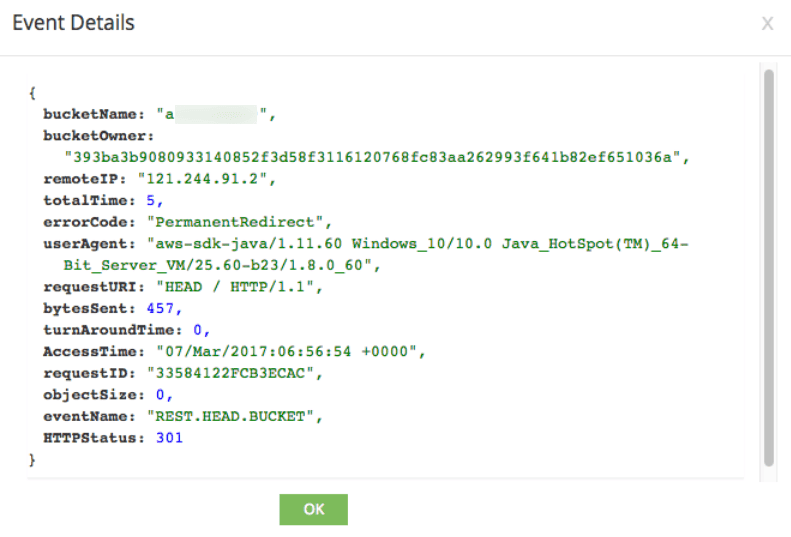Screen dimensions: 791x537
Task: Click the AccessTime timestamp value
Action: (x=290, y=351)
